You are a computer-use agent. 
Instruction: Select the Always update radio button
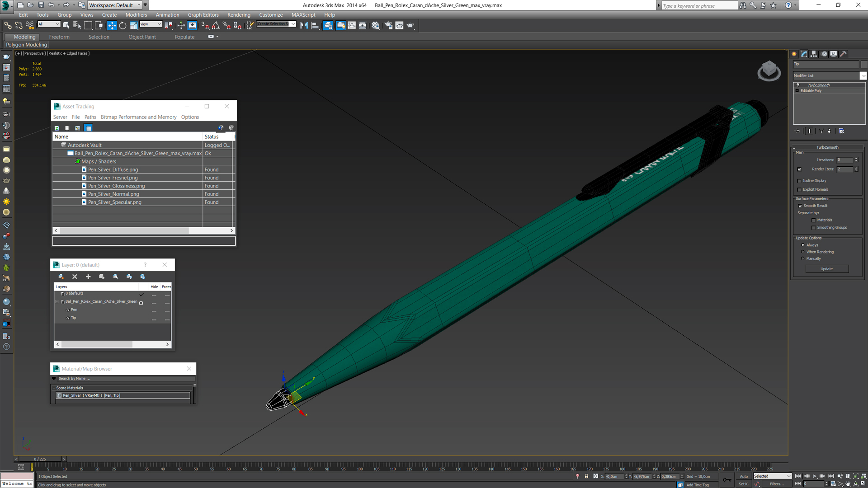coord(803,245)
